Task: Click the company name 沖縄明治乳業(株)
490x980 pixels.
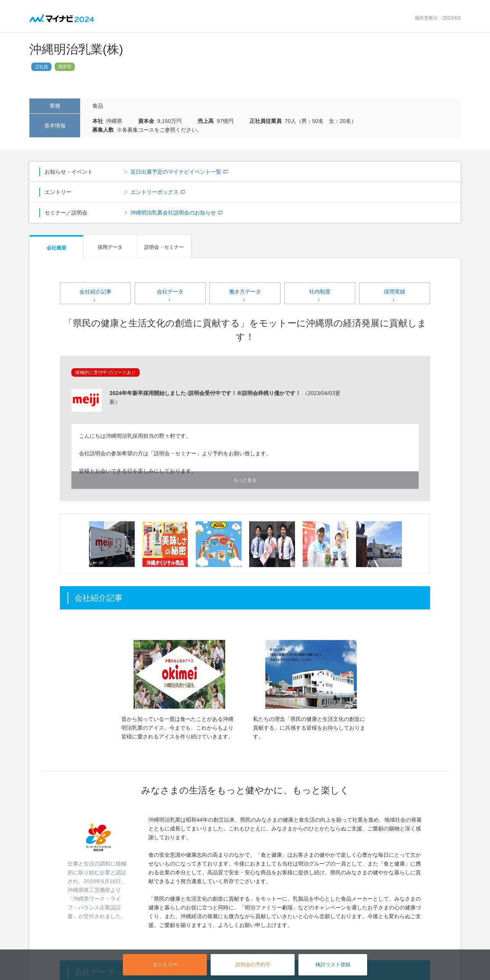Action: click(76, 50)
